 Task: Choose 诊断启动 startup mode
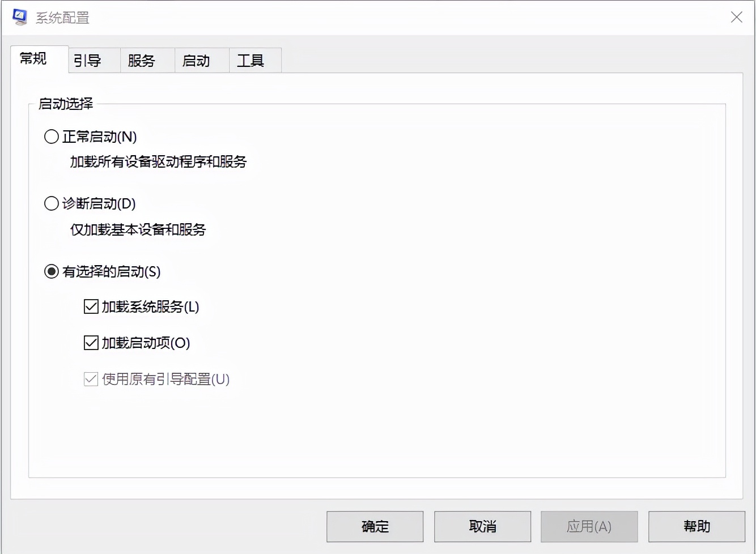pyautogui.click(x=51, y=203)
